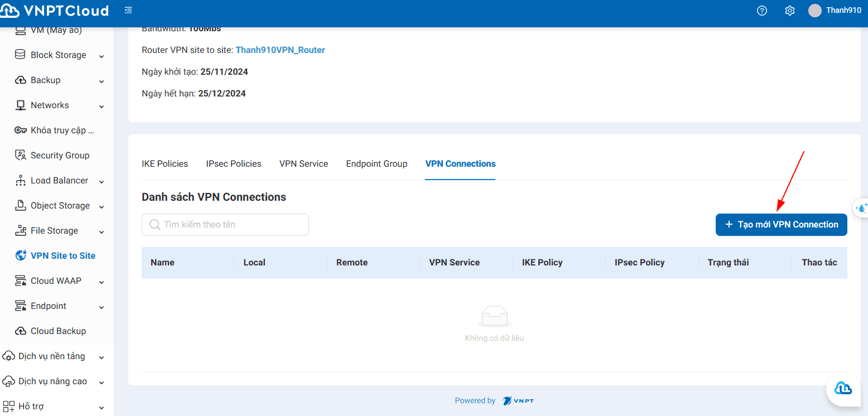Open the Thanh910VPN_Router link
The height and width of the screenshot is (416, 868).
click(x=280, y=50)
